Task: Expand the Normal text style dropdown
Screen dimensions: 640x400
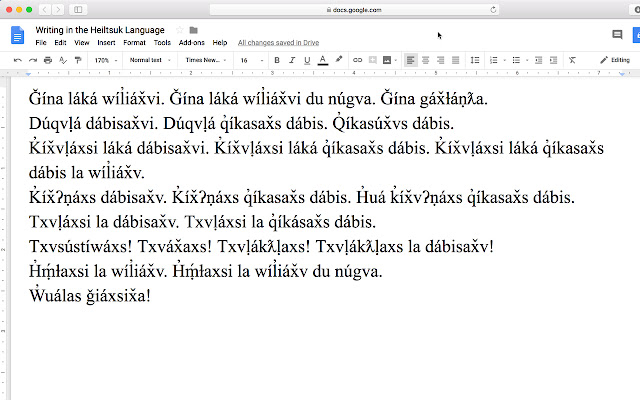Action: point(150,60)
